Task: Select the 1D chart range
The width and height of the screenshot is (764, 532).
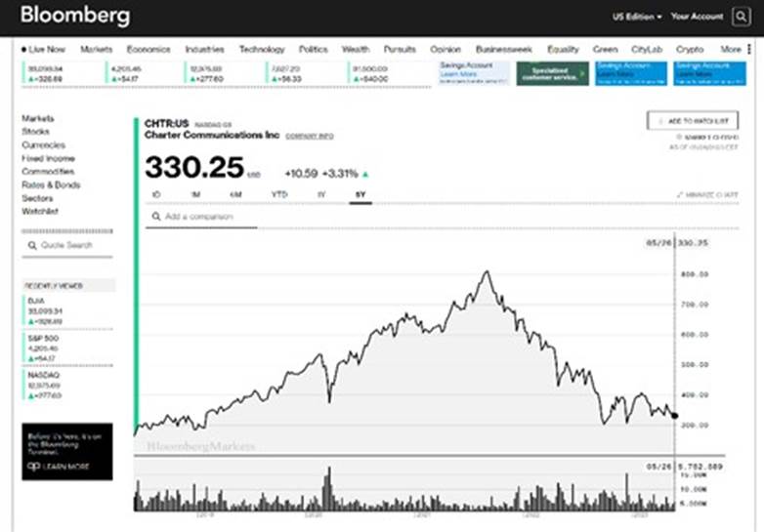Action: (x=156, y=195)
